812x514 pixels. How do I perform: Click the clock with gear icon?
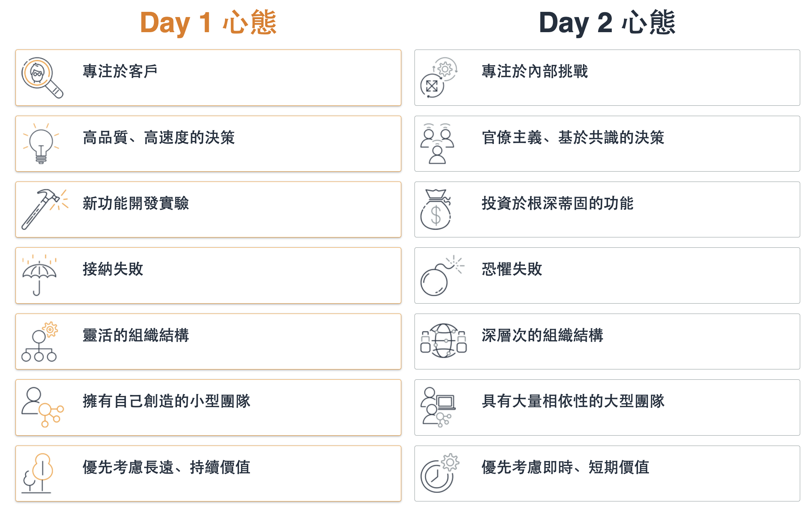coord(440,473)
